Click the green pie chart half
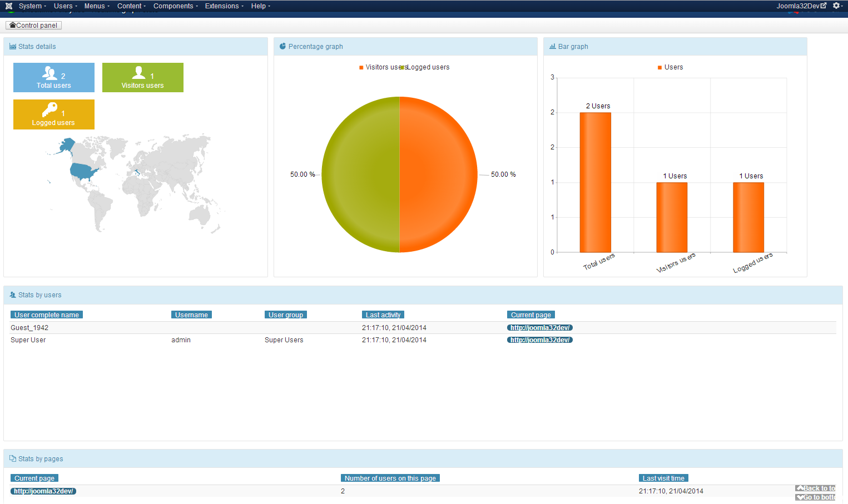The height and width of the screenshot is (504, 848). [x=361, y=174]
